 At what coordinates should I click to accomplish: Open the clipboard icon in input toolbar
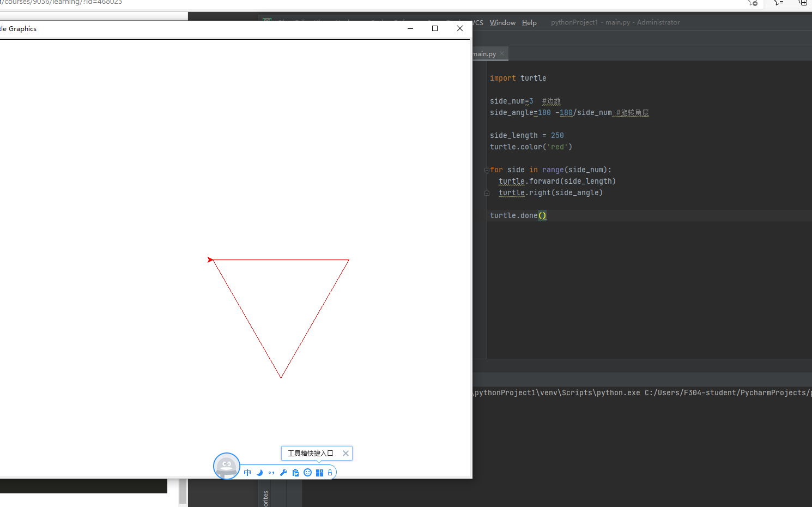pyautogui.click(x=295, y=473)
